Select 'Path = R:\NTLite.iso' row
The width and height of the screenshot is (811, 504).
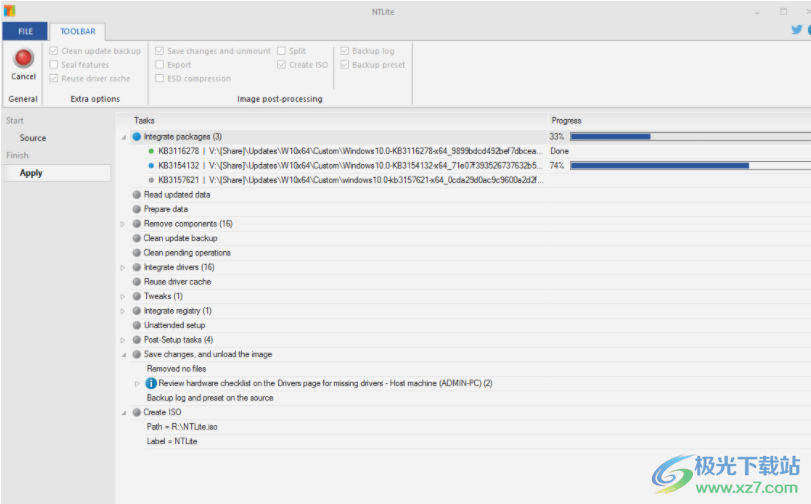[x=182, y=426]
